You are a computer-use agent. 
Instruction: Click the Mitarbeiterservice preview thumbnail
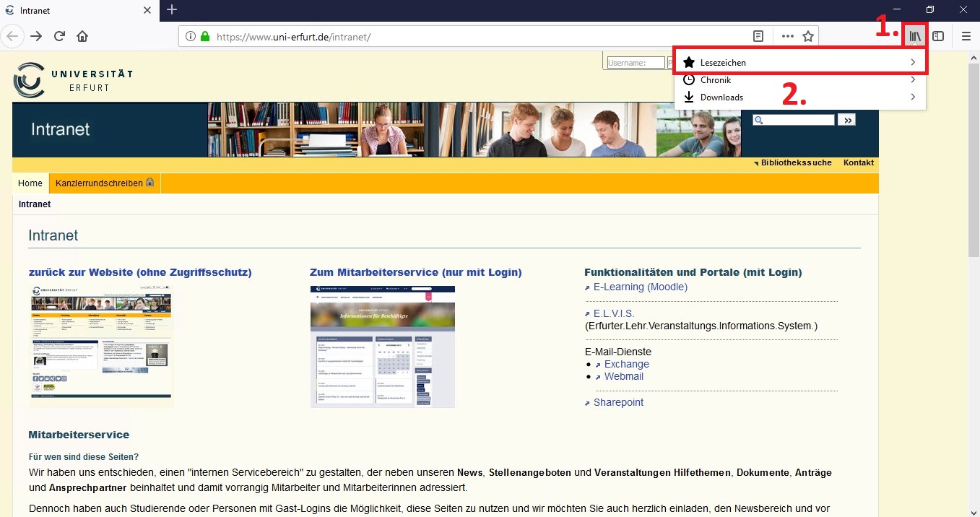coord(383,347)
